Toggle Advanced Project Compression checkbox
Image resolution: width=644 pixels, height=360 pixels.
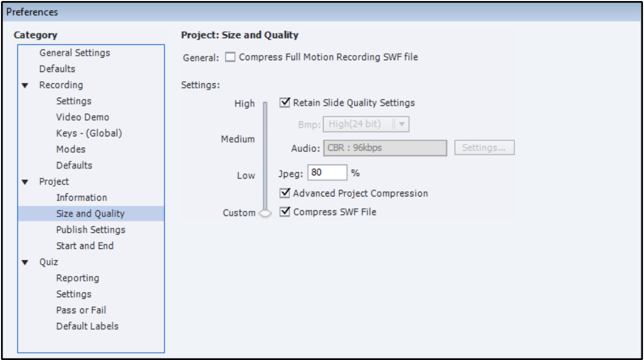tap(284, 193)
